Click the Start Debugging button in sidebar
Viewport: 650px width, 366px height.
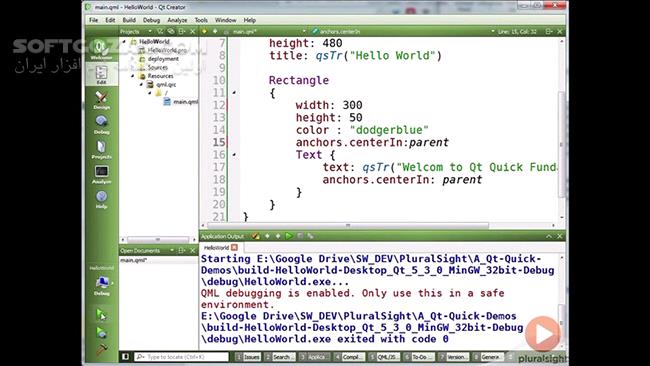pyautogui.click(x=101, y=332)
